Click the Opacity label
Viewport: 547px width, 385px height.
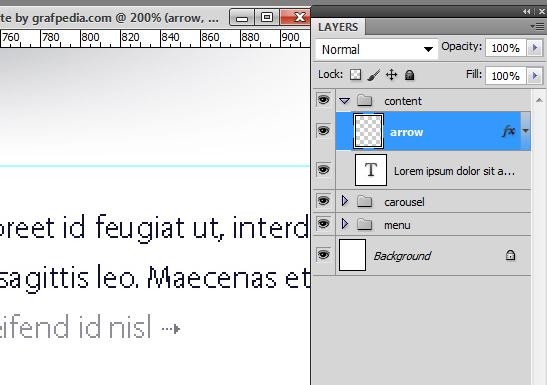tap(461, 47)
